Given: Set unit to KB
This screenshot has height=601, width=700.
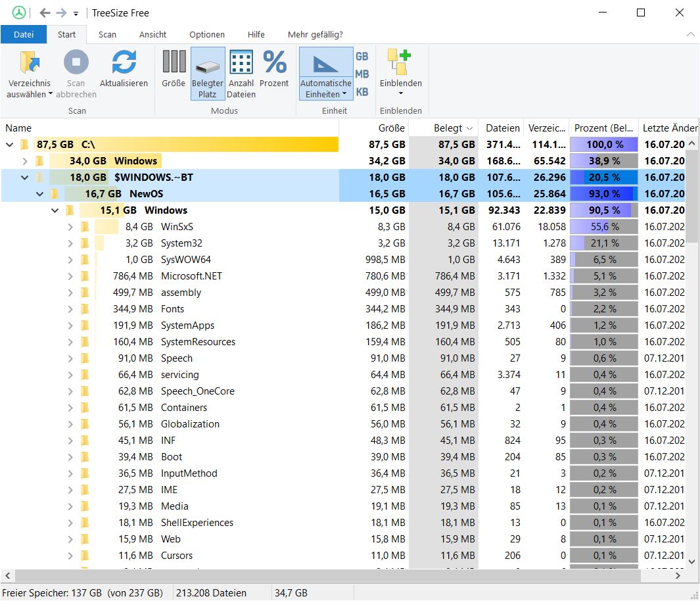Looking at the screenshot, I should pos(362,92).
